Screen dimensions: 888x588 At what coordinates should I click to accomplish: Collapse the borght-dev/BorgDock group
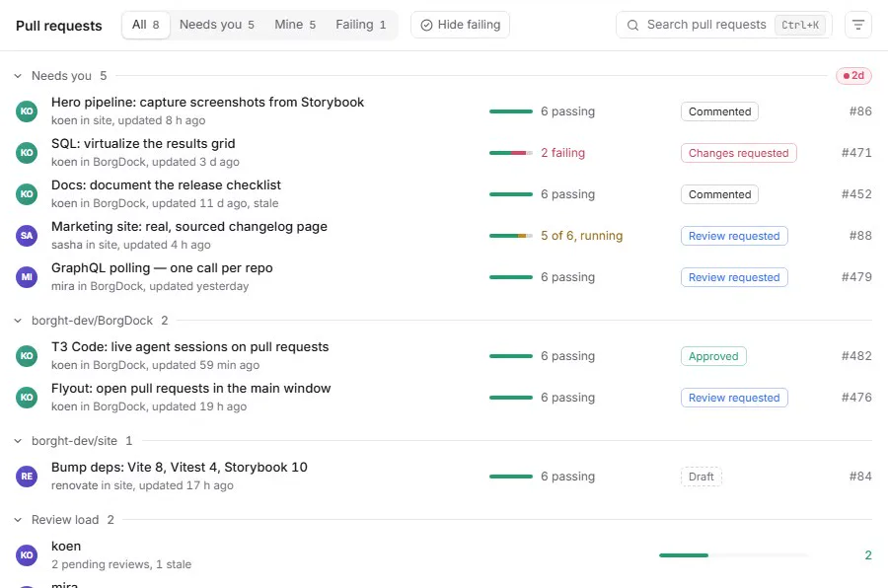click(18, 321)
